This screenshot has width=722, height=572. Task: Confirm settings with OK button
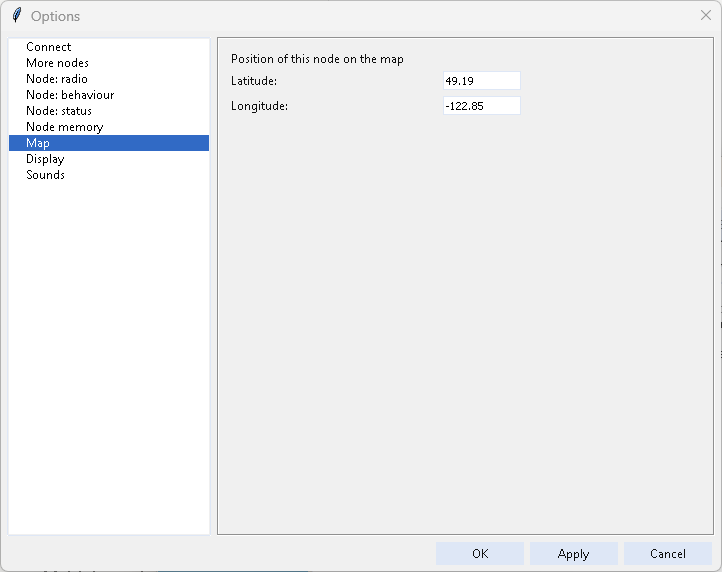click(x=480, y=553)
